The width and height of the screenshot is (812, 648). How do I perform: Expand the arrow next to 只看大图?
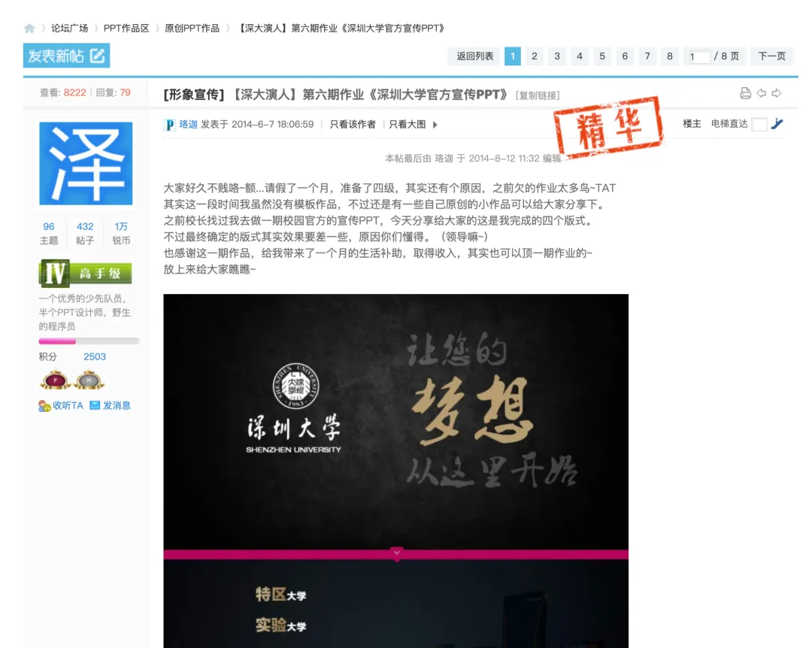point(435,125)
